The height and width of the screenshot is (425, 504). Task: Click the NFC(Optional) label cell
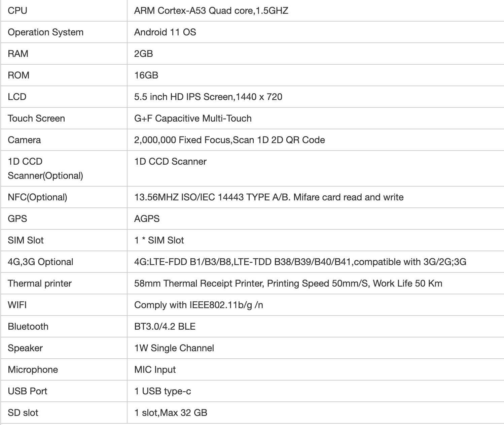pos(64,197)
